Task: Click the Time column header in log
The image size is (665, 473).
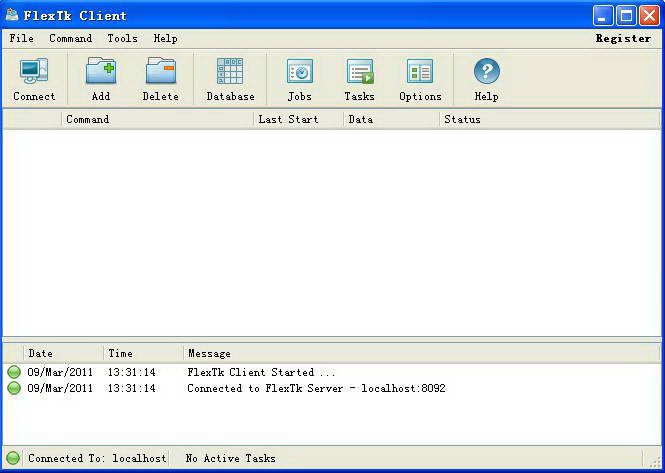Action: [143, 353]
